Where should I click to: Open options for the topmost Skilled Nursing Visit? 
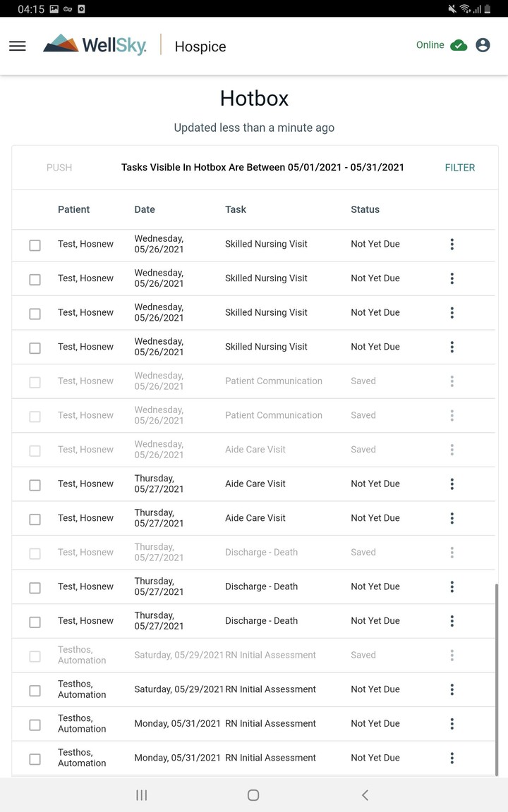[x=452, y=245]
